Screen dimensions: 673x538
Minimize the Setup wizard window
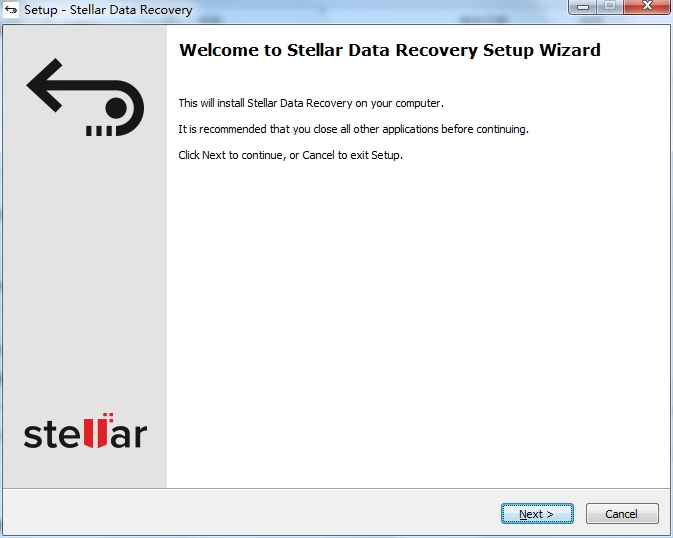pos(582,6)
